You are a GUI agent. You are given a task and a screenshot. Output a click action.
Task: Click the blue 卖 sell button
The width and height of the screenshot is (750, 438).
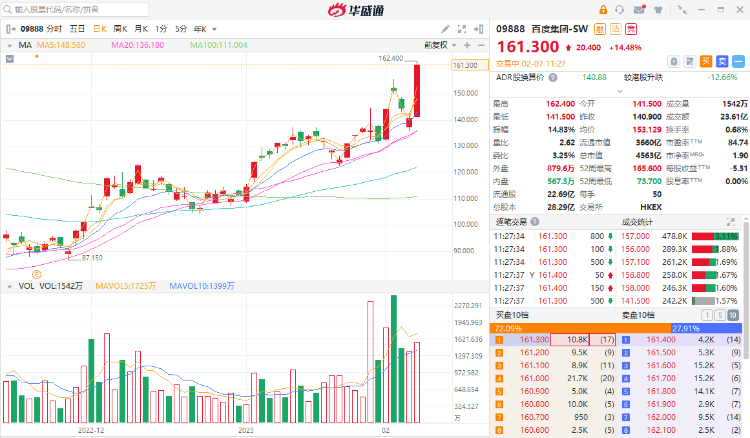(722, 61)
